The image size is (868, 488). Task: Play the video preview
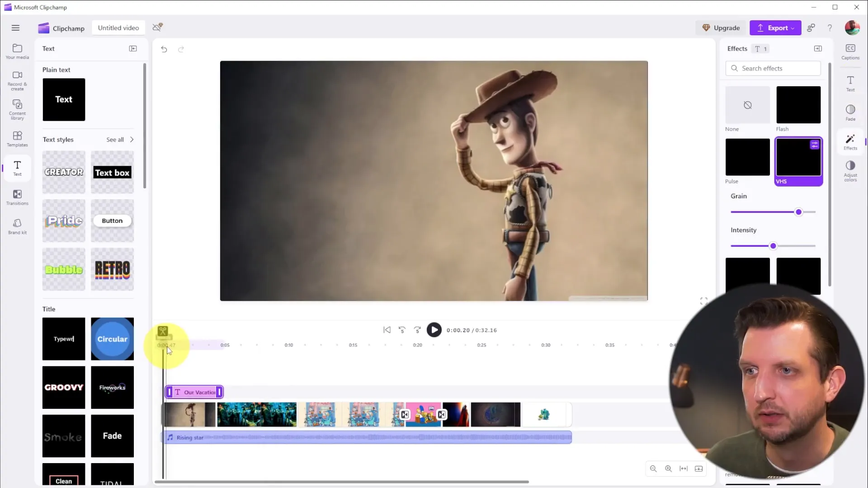coord(434,330)
